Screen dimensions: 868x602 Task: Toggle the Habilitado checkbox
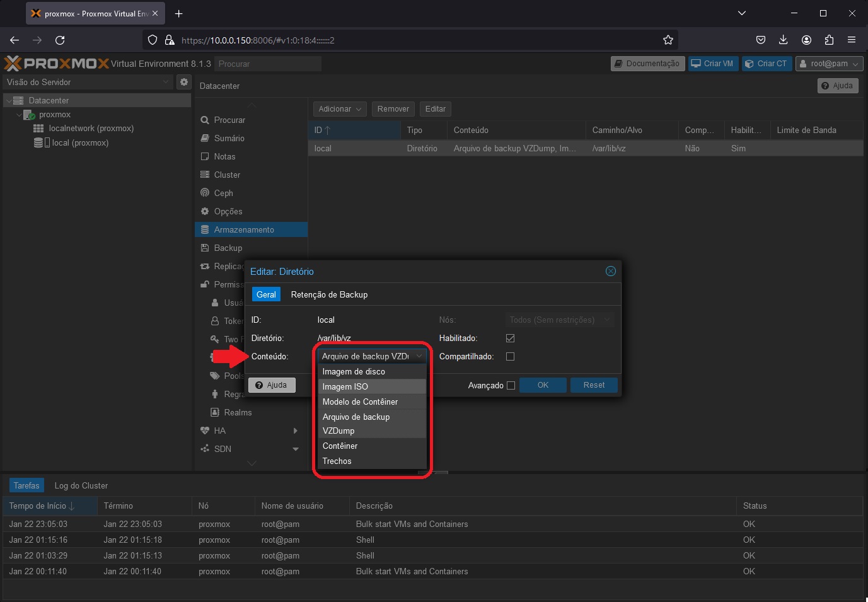tap(510, 339)
